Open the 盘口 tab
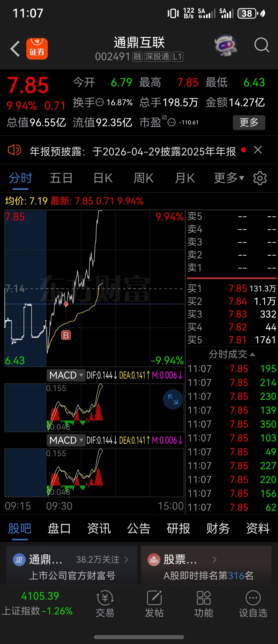This screenshot has height=644, width=278. click(x=59, y=529)
